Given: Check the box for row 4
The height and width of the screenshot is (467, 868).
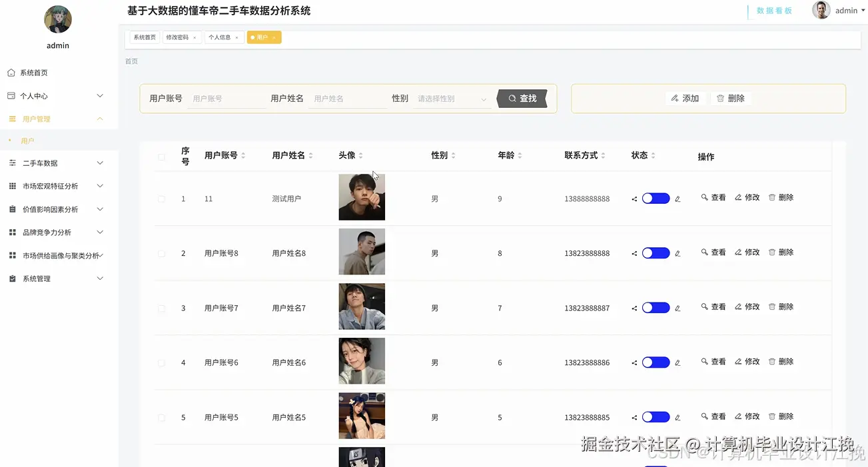Looking at the screenshot, I should [x=161, y=363].
